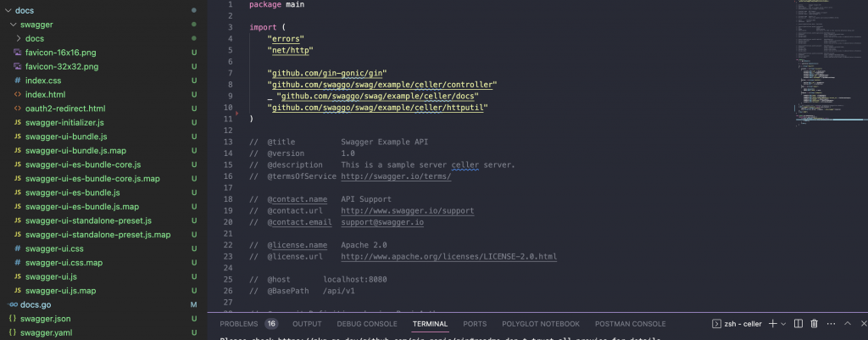This screenshot has height=340, width=868.
Task: Follow the http://swagger.io/terms/ link
Action: [x=396, y=176]
